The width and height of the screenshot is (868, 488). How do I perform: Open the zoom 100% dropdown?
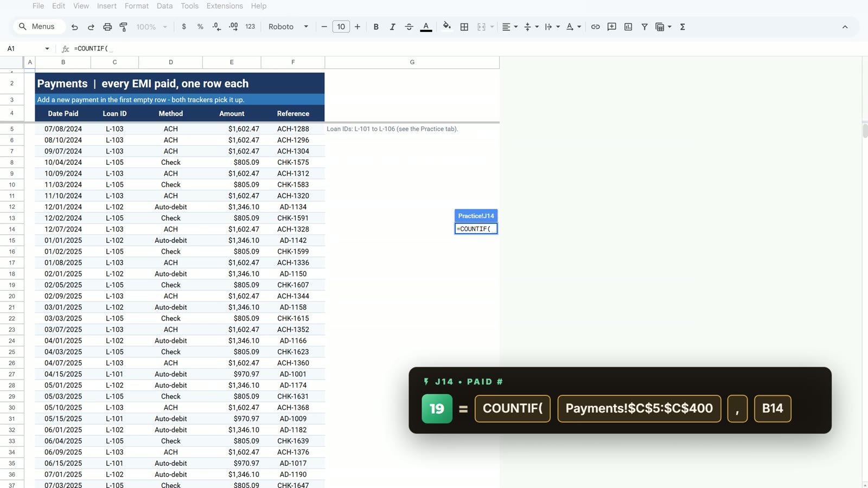(x=151, y=27)
